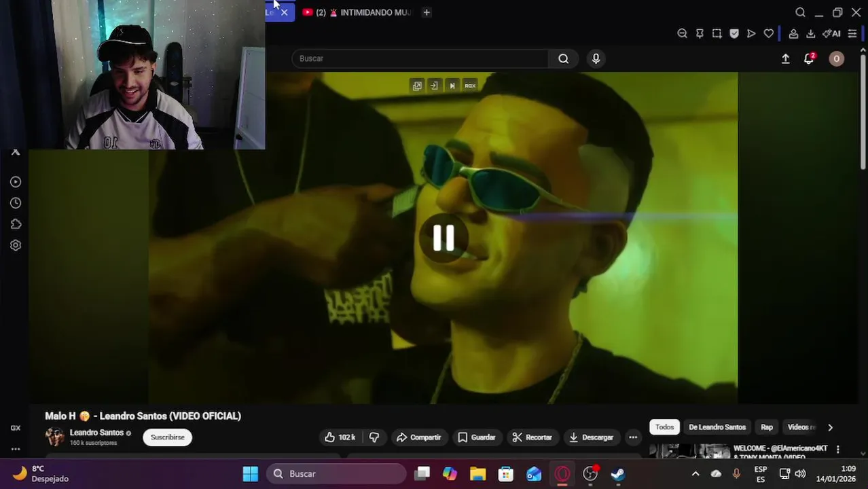Open Steam from the taskbar
Viewport: 868px width, 489px height.
(617, 474)
